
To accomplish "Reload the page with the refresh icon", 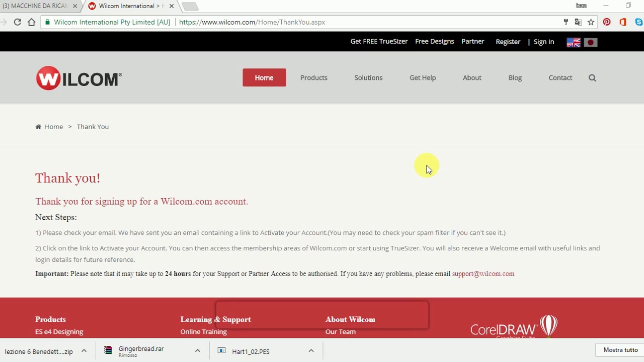I will (x=18, y=22).
